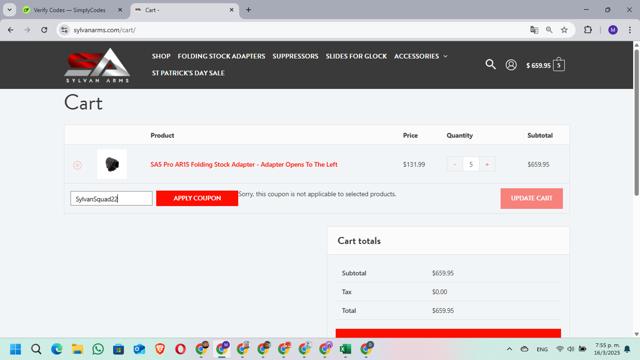
Task: Show hidden system tray icons
Action: 509,349
